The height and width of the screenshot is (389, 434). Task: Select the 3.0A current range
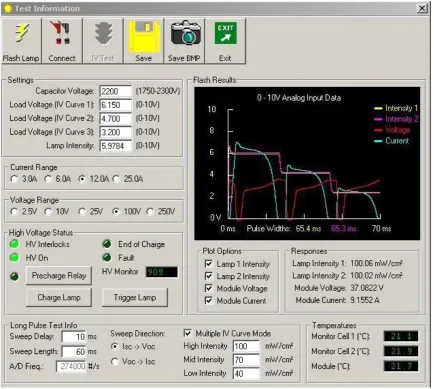pos(14,179)
